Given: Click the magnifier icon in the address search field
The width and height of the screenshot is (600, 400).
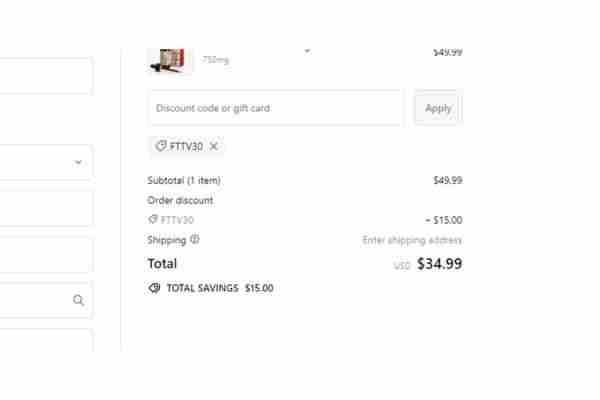Looking at the screenshot, I should (x=78, y=300).
